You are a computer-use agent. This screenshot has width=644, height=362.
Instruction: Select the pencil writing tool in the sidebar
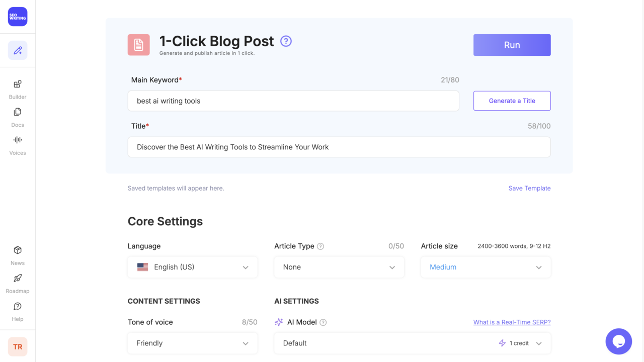point(17,50)
